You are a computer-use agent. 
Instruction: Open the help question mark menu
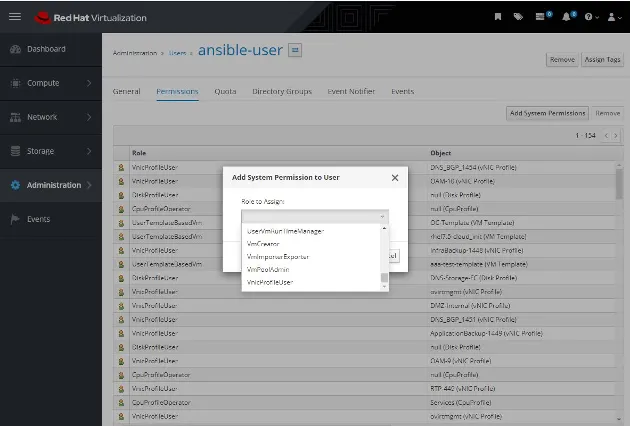coord(591,17)
